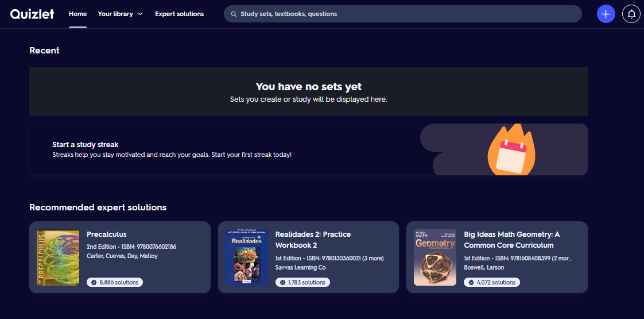Click the Recommended expert solutions heading

click(98, 207)
